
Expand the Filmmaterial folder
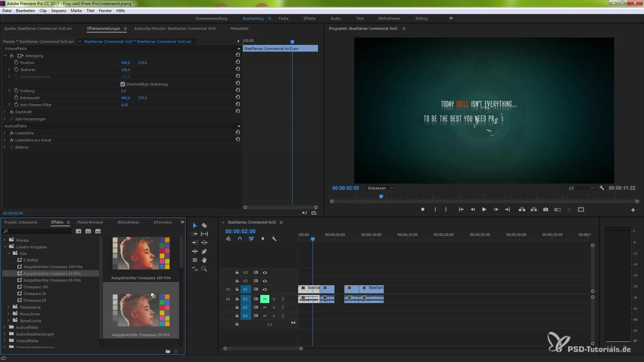click(8, 307)
